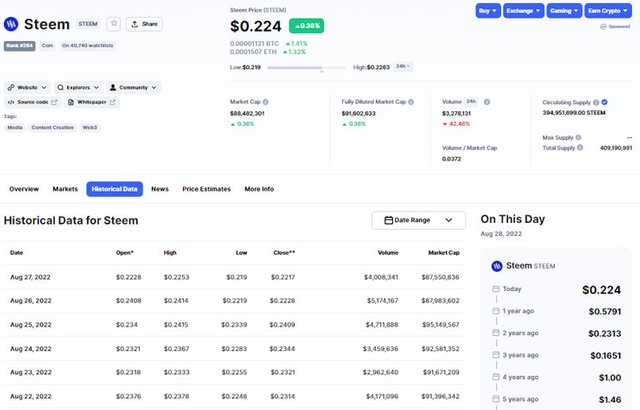Click the Aug 26, 2022 close price $0.2228
Viewport: 640px width, 410px height.
coord(282,301)
